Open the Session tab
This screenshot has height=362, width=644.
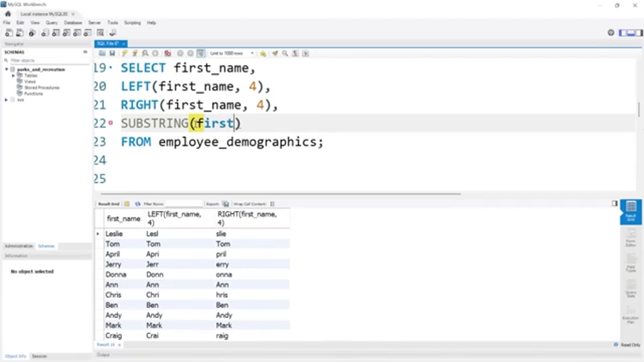click(x=39, y=356)
